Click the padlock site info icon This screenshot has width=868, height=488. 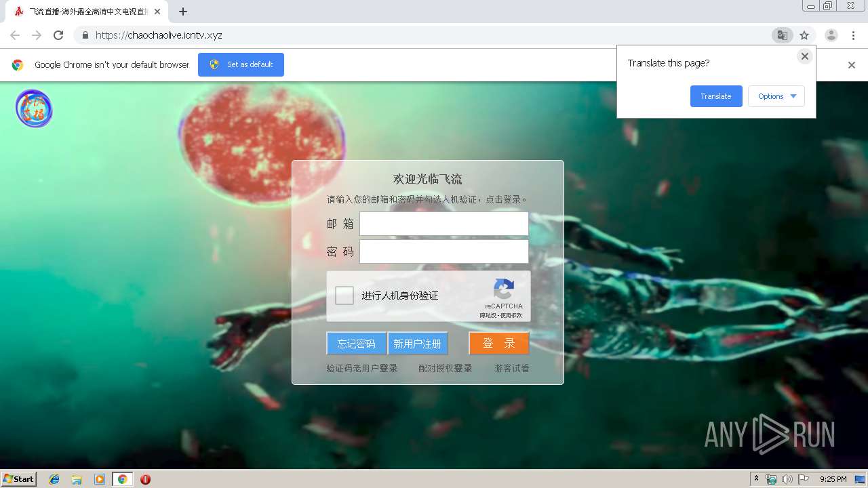click(85, 35)
